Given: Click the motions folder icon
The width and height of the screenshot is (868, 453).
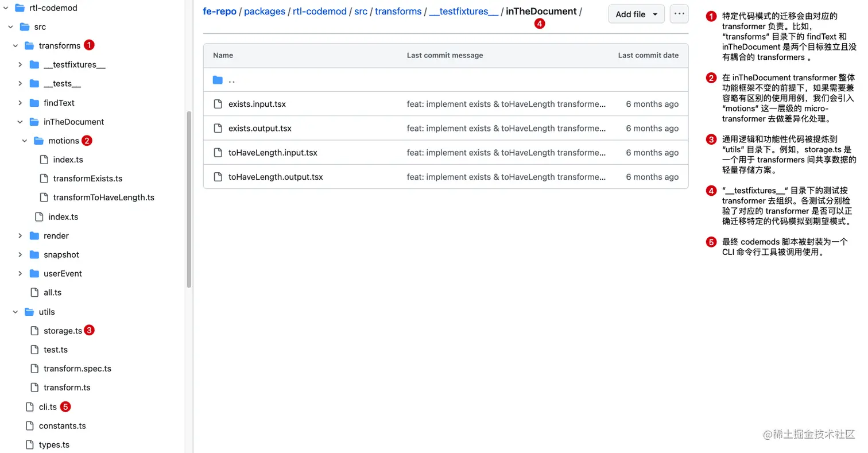Looking at the screenshot, I should [39, 141].
